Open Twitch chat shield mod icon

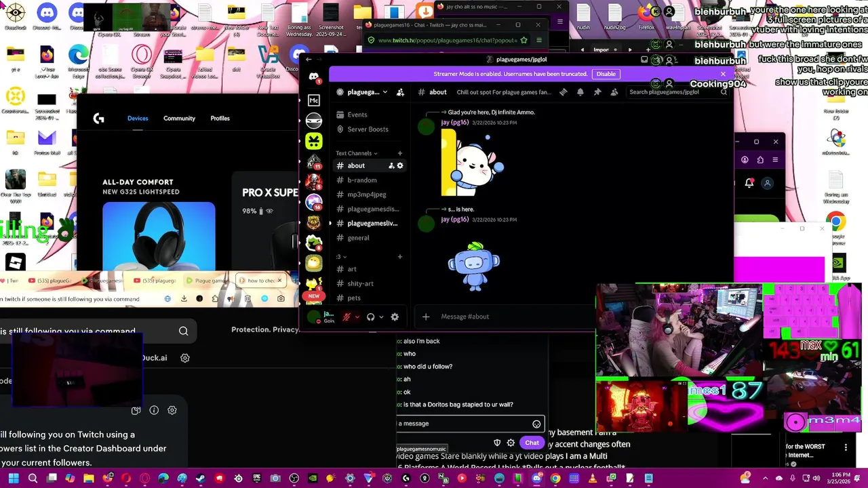tap(497, 443)
